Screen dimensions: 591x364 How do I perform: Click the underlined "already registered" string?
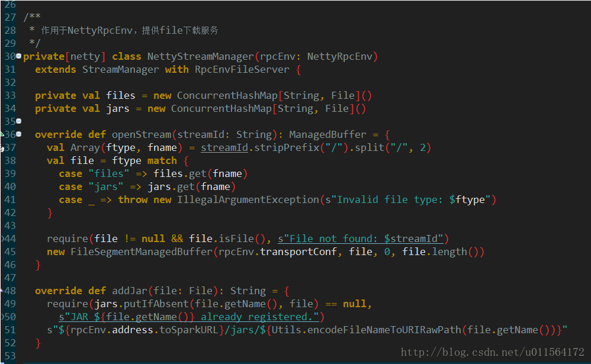[x=189, y=317]
